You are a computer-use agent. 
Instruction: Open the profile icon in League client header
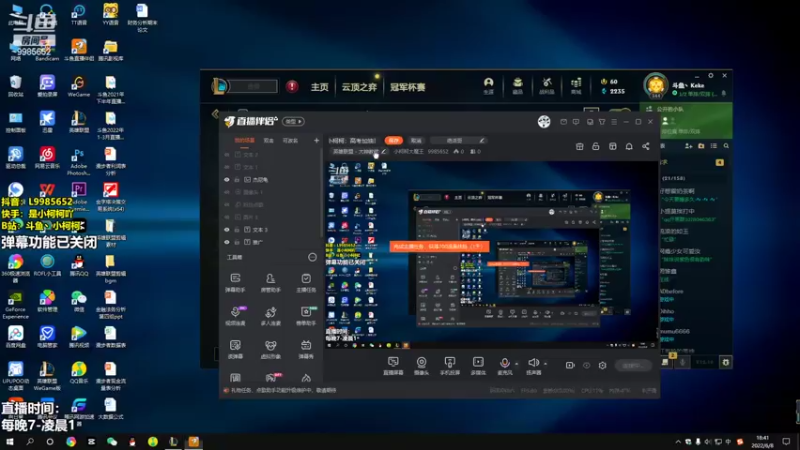(x=488, y=85)
